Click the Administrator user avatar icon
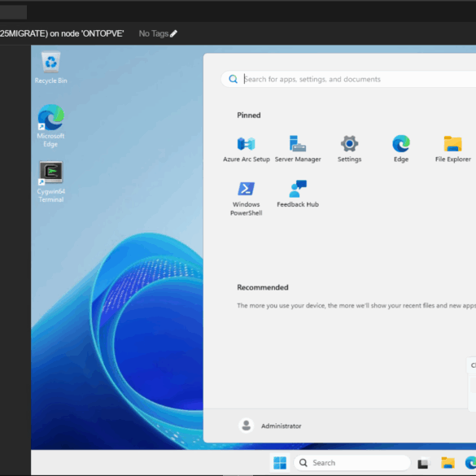 [246, 426]
